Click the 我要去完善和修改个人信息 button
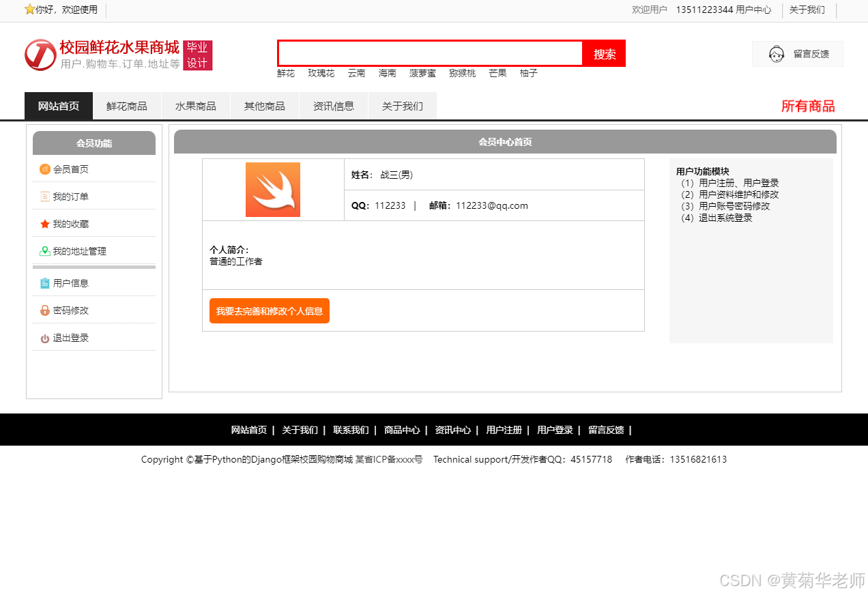The width and height of the screenshot is (868, 595). pos(270,310)
